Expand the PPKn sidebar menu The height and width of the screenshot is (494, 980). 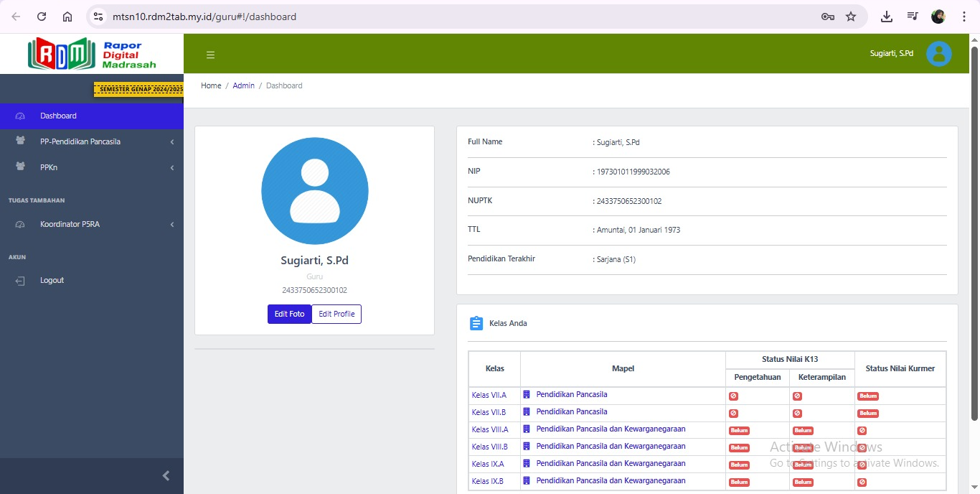tap(50, 167)
